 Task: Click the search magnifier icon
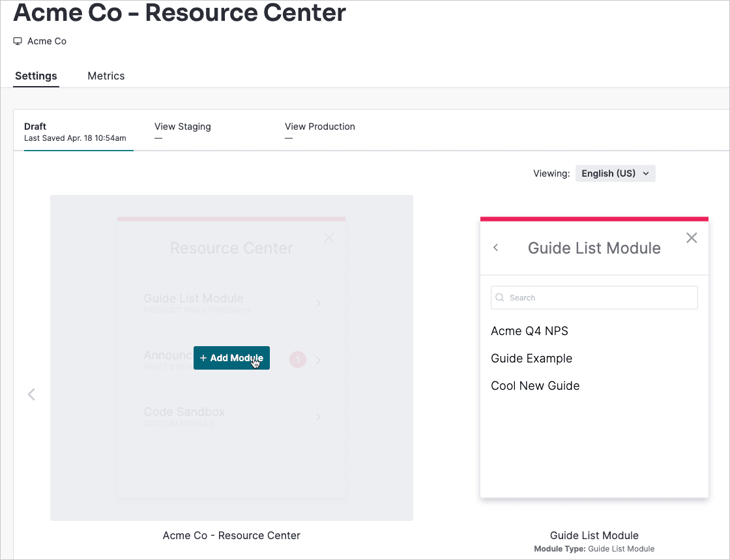[x=500, y=298]
